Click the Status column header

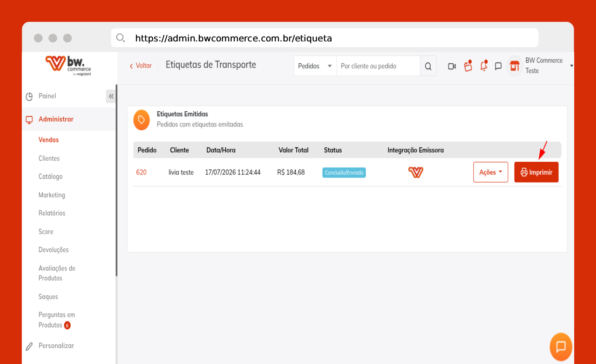coord(333,150)
